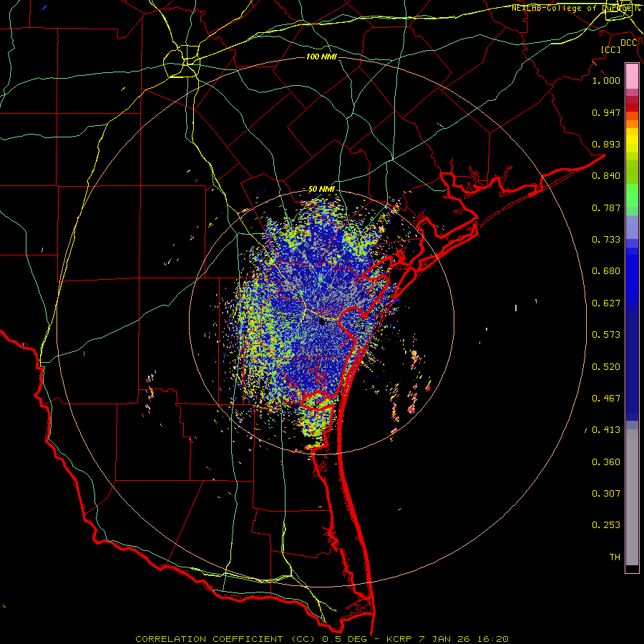Image resolution: width=644 pixels, height=644 pixels.
Task: Click the bright green swatch on the color bar
Action: click(632, 195)
